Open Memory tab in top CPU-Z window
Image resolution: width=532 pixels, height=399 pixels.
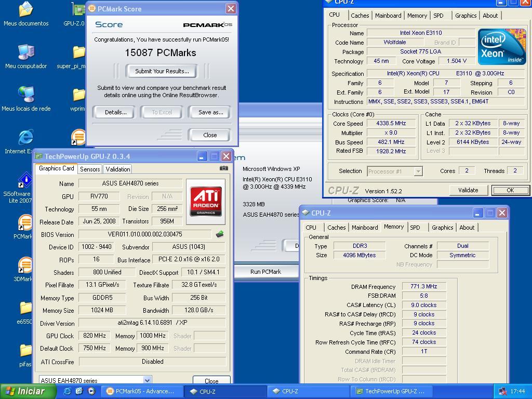[417, 16]
